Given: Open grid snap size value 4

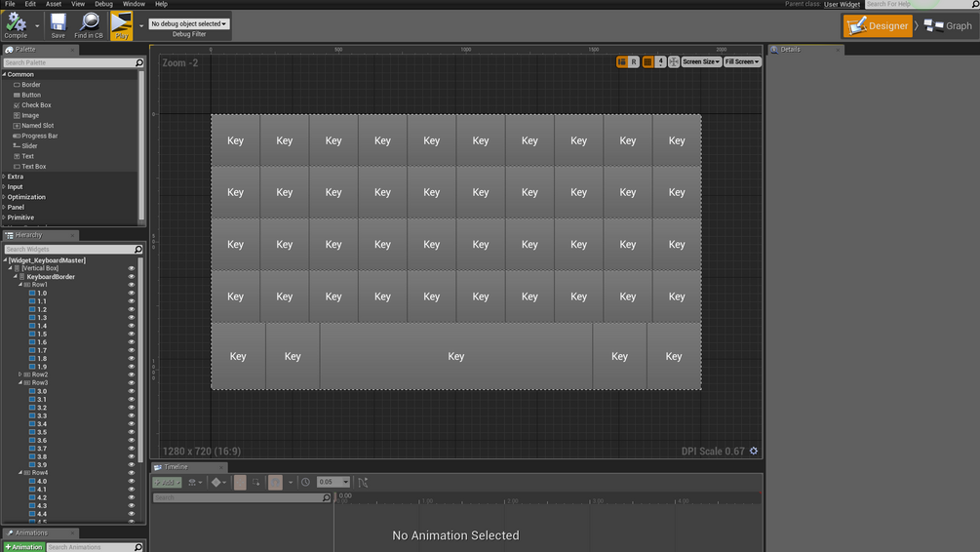Looking at the screenshot, I should click(660, 61).
